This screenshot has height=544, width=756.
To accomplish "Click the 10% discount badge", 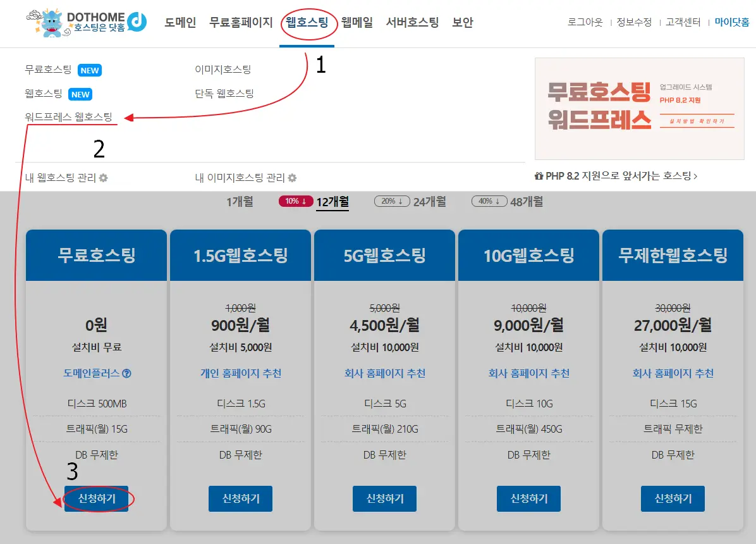I will [296, 201].
